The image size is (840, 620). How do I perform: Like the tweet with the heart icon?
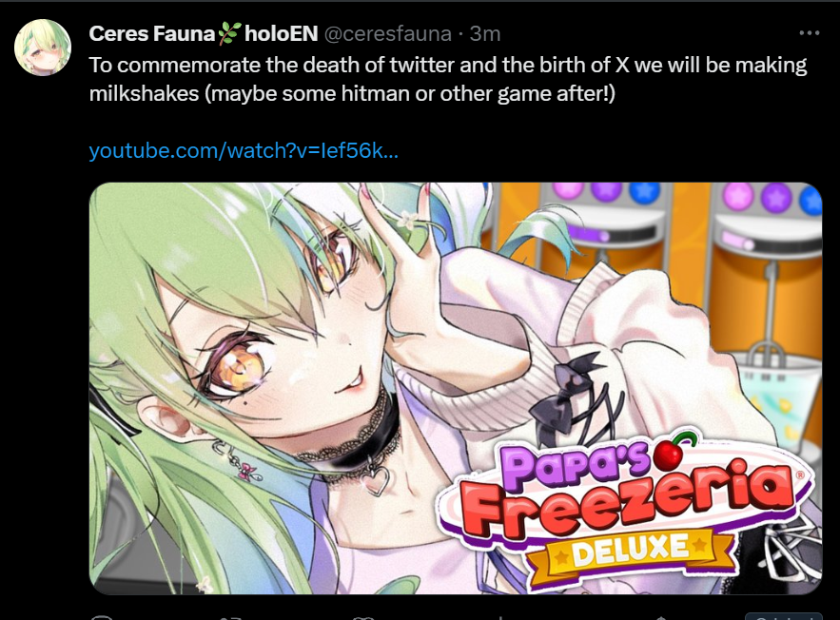(x=364, y=618)
